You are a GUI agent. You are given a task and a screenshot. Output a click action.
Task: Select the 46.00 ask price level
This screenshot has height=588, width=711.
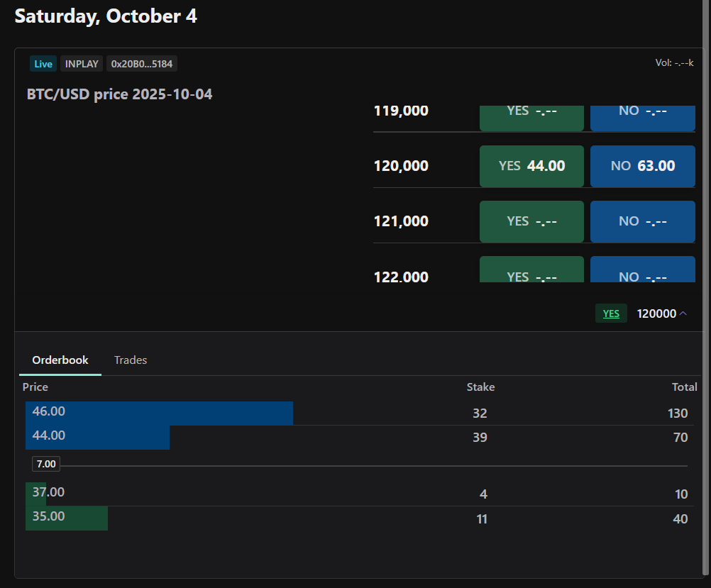(x=49, y=411)
